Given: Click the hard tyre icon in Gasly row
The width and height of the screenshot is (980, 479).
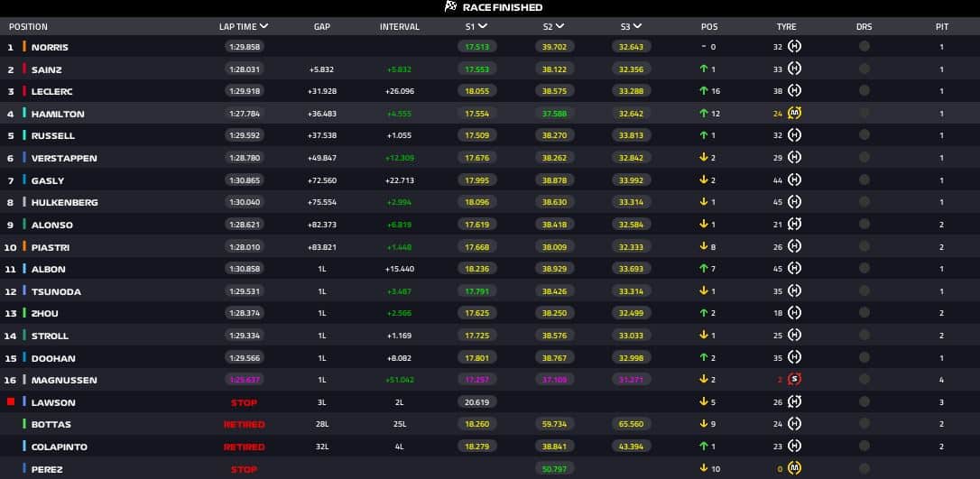Looking at the screenshot, I should click(794, 180).
